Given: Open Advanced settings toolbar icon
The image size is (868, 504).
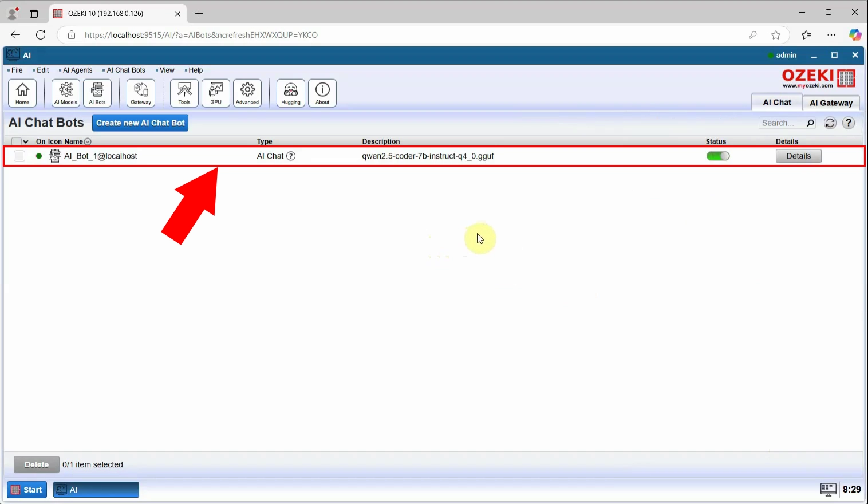Looking at the screenshot, I should click(247, 93).
